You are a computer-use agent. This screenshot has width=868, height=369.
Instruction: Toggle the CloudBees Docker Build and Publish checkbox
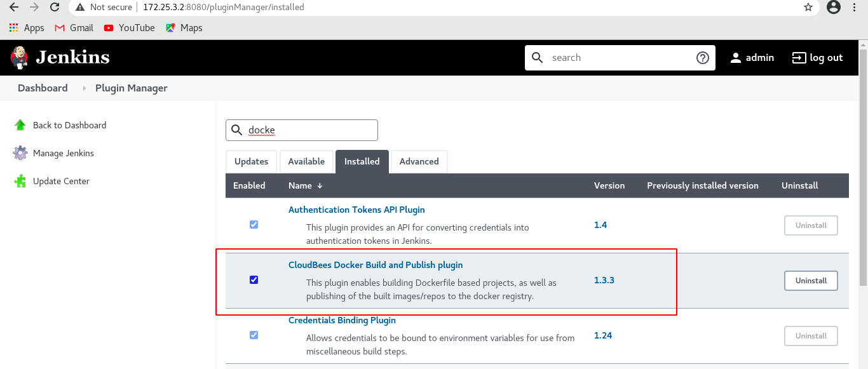(x=254, y=280)
